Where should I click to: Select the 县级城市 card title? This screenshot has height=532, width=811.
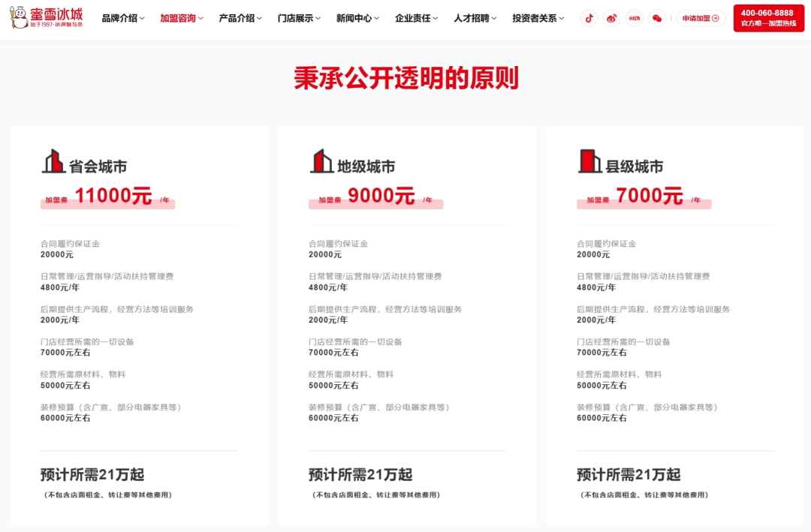tap(634, 167)
